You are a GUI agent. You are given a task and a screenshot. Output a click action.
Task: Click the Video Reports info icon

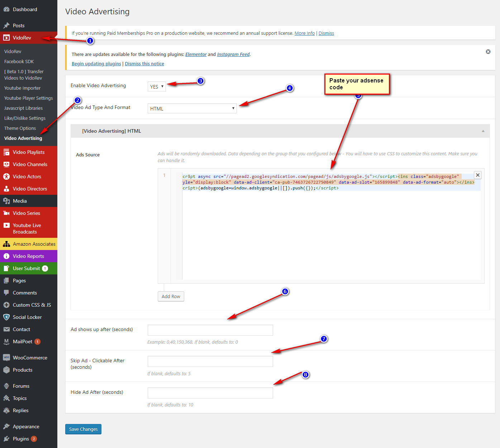(x=6, y=256)
